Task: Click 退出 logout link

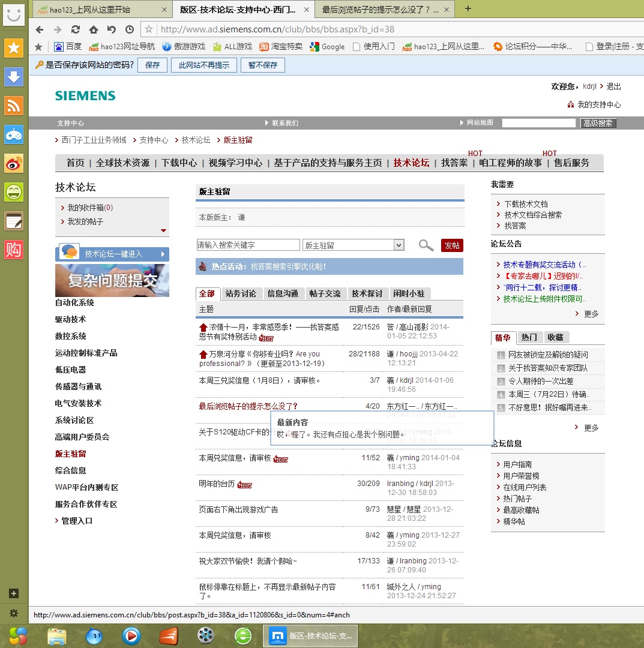Action: pyautogui.click(x=613, y=86)
